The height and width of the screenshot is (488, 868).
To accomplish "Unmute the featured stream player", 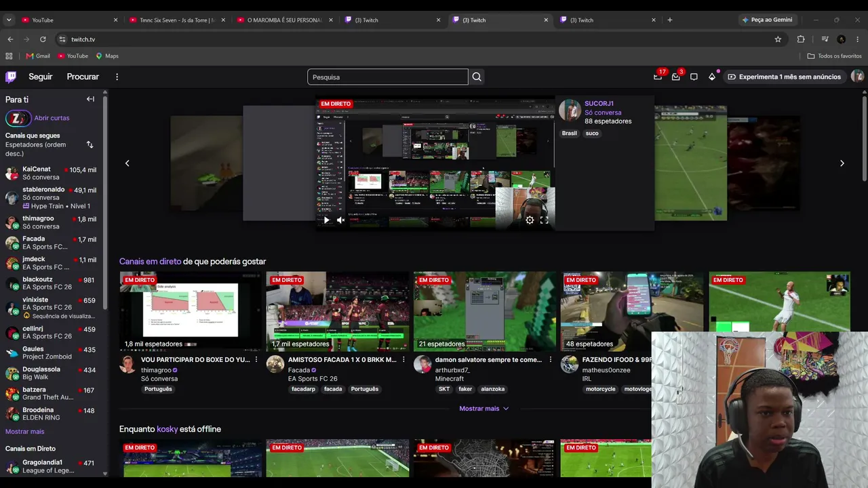I will click(341, 220).
